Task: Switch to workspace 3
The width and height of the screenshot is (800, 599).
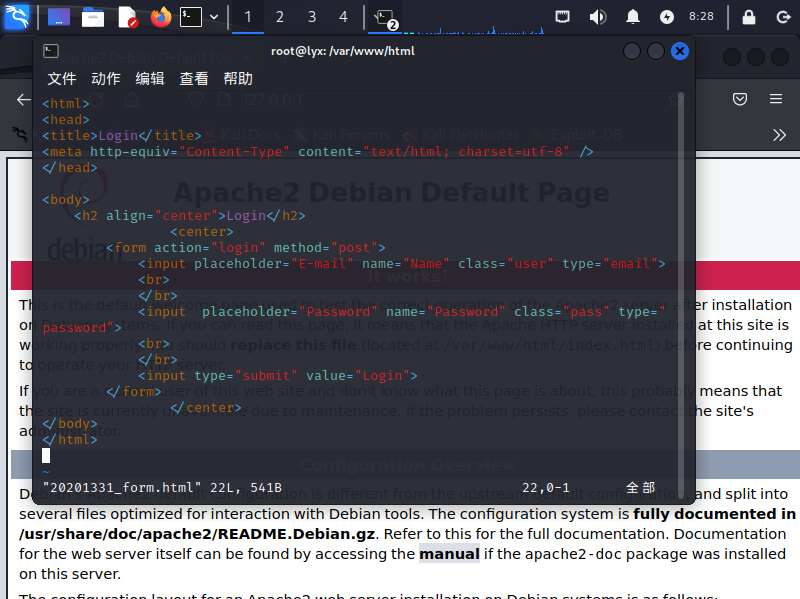Action: click(311, 17)
